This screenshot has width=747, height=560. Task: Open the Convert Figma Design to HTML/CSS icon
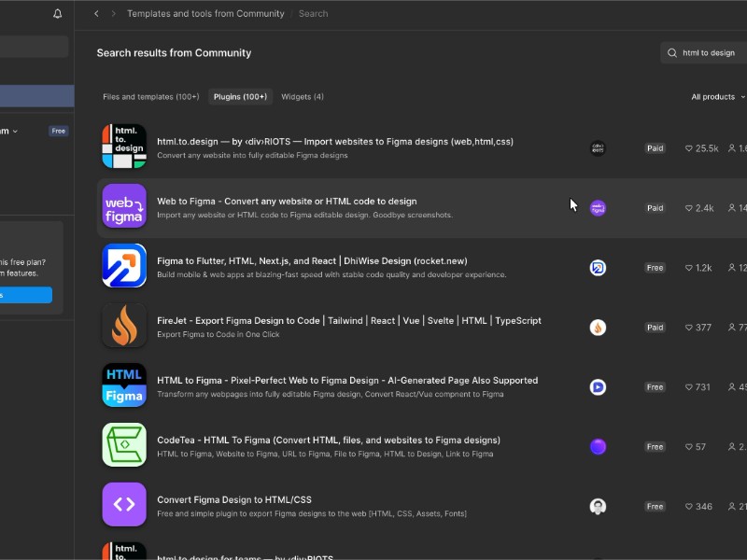124,504
